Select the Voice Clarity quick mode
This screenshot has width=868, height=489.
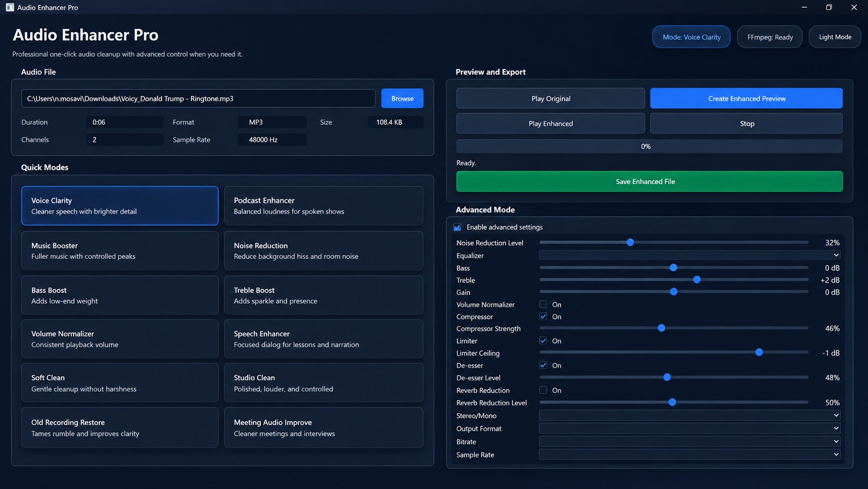point(120,206)
